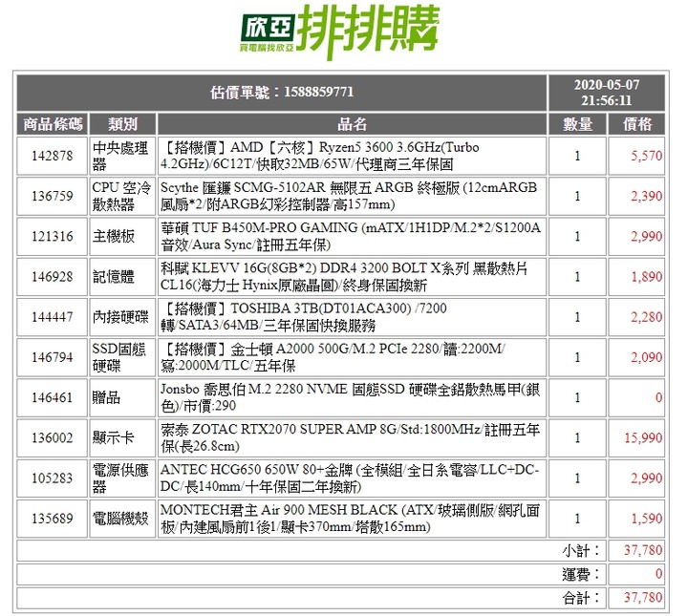Screen dimensions: 688x616
Task: Click the 類別 column header
Action: (x=122, y=124)
